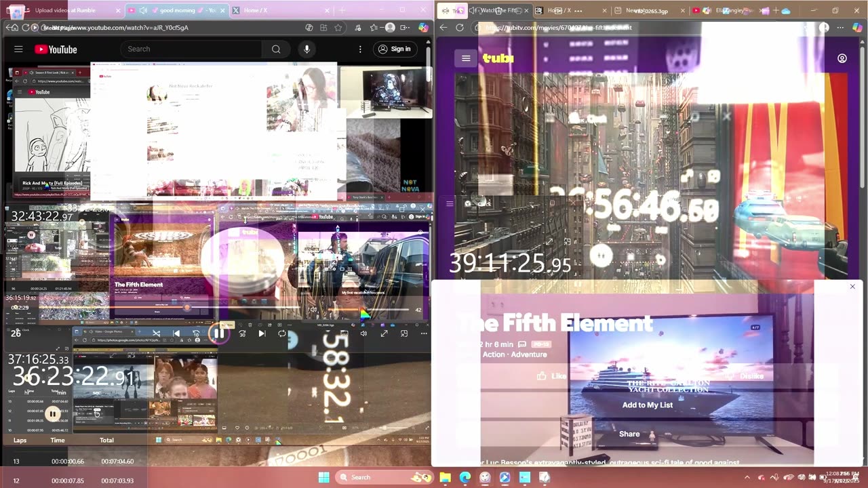Open settings and more in Tubi browser
The height and width of the screenshot is (488, 868).
click(840, 28)
